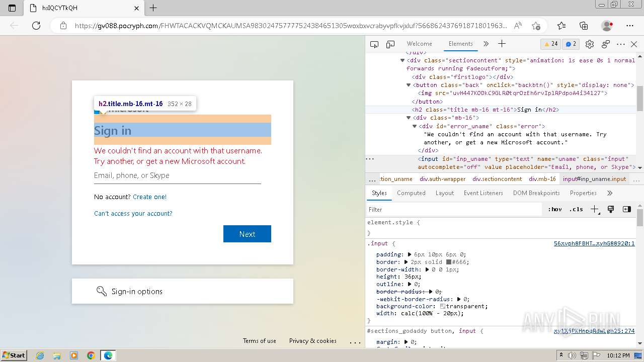
Task: Collapse the div class mb-16 node
Action: [x=409, y=118]
